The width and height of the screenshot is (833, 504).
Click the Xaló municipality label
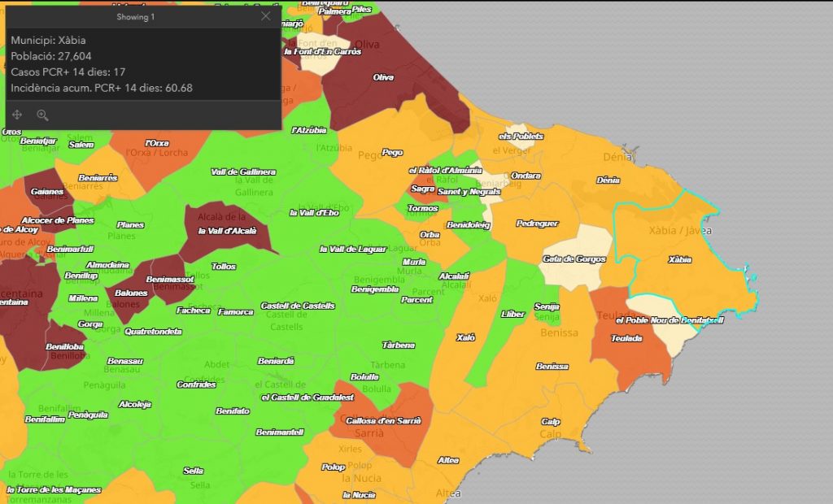(x=466, y=337)
